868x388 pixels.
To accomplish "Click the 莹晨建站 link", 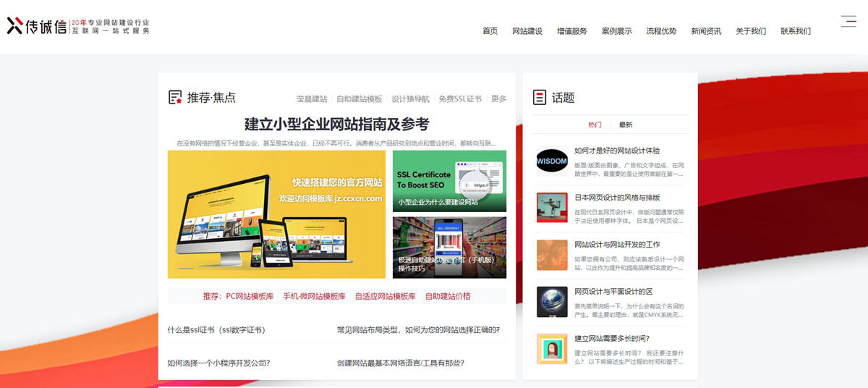I will pos(312,99).
